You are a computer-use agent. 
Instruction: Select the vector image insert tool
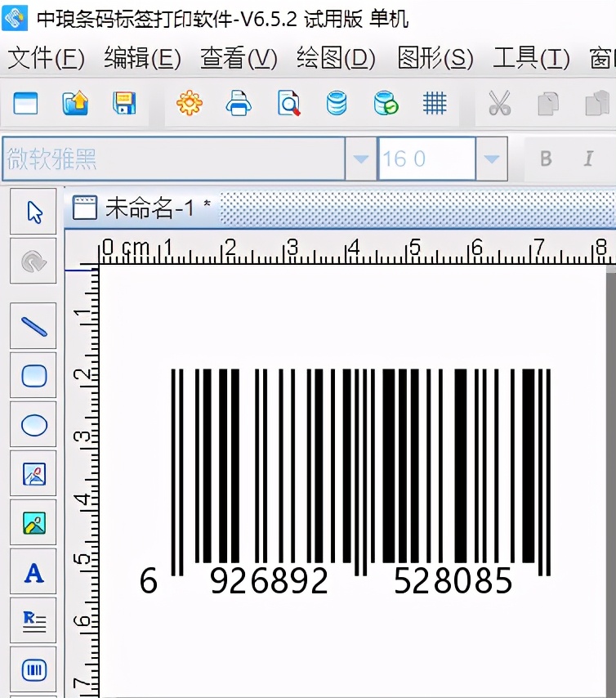pyautogui.click(x=33, y=474)
